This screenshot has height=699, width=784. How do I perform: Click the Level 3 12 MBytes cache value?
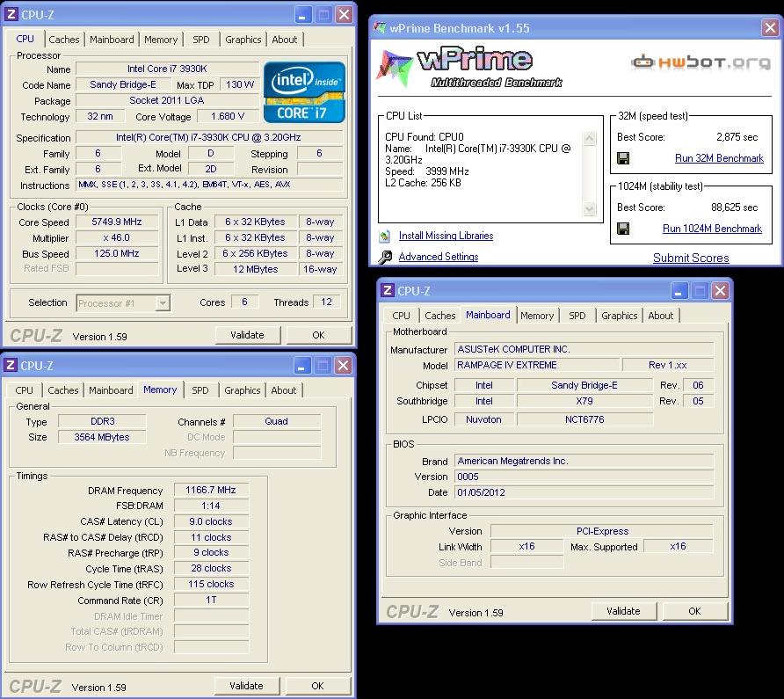coord(256,269)
